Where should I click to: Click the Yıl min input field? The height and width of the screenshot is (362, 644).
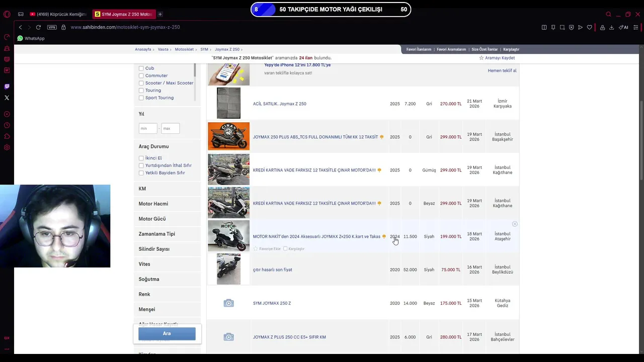(148, 128)
